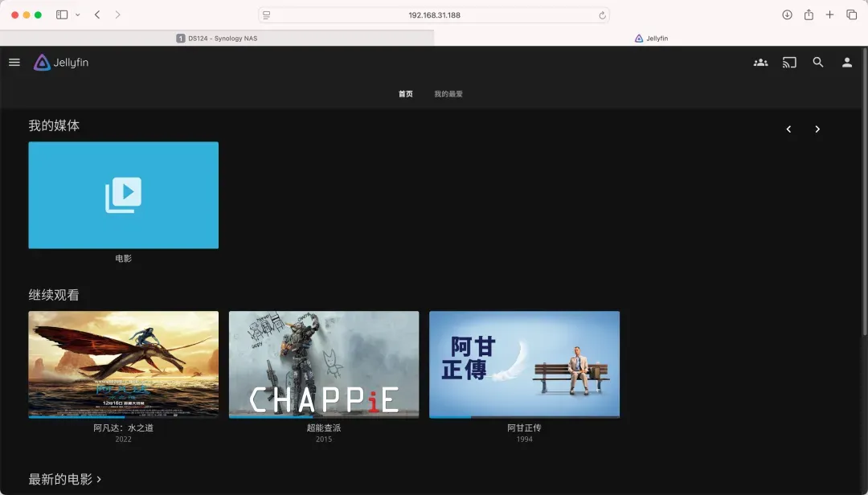Open the 电影 library card
This screenshot has width=868, height=495.
tap(124, 195)
